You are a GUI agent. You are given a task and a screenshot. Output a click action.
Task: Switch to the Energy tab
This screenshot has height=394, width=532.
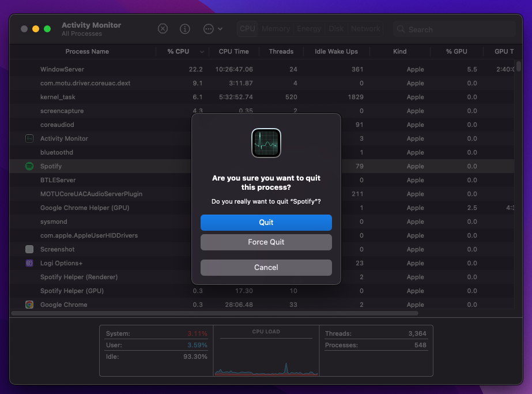309,29
